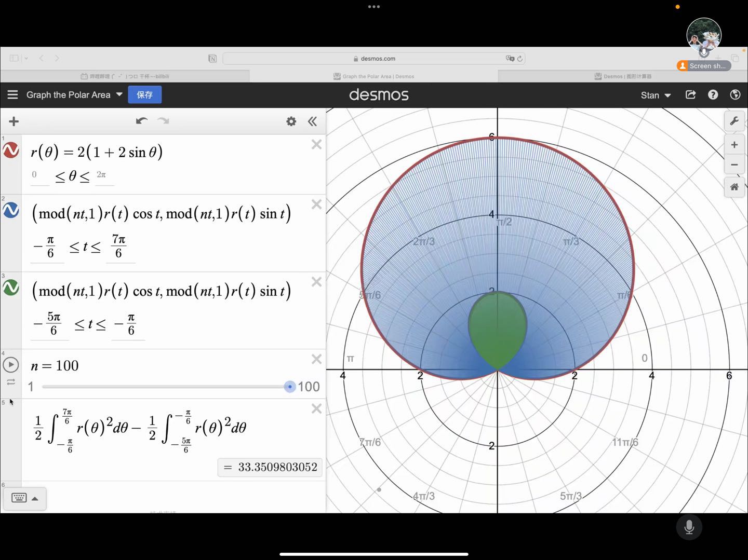This screenshot has width=748, height=560.
Task: Edit the 7π/6 upper bound in expression 2
Action: point(120,247)
